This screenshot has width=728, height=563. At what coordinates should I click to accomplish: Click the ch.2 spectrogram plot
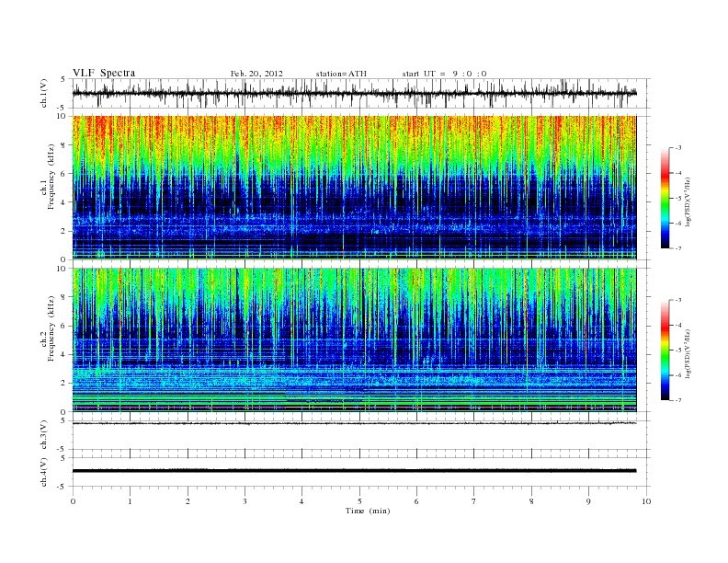click(x=354, y=339)
